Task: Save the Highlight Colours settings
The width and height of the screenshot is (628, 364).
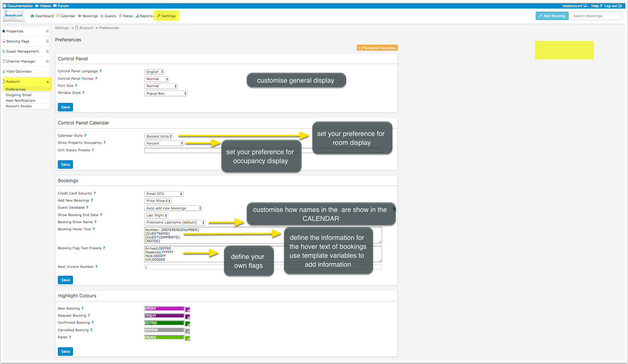Action: [x=66, y=351]
